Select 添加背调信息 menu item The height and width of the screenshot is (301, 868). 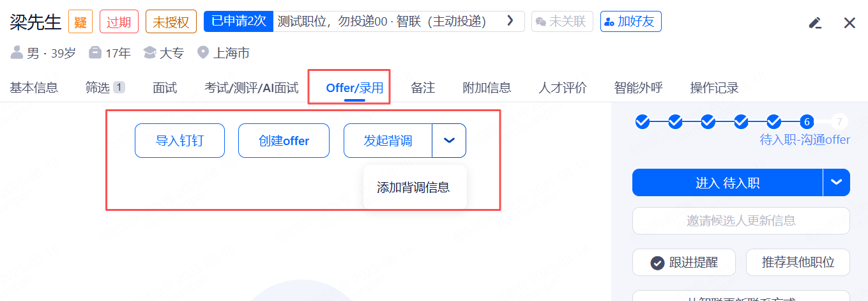(413, 187)
